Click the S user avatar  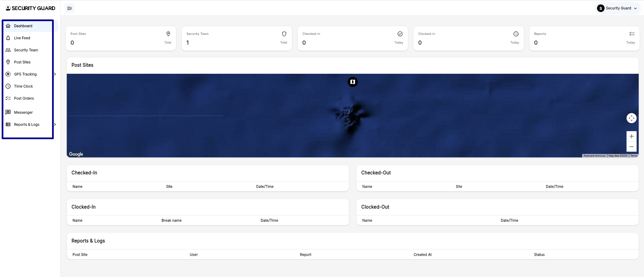[601, 8]
